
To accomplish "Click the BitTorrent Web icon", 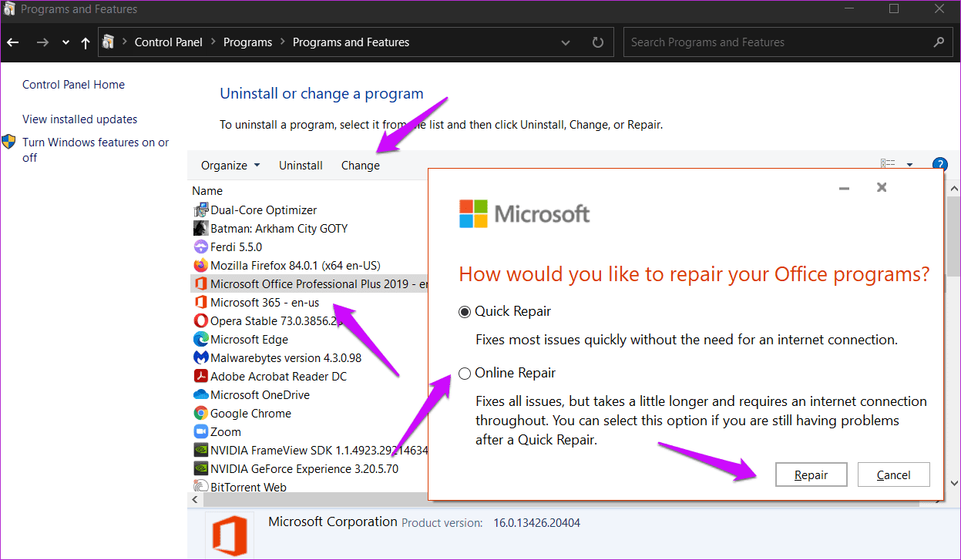I will tap(200, 487).
